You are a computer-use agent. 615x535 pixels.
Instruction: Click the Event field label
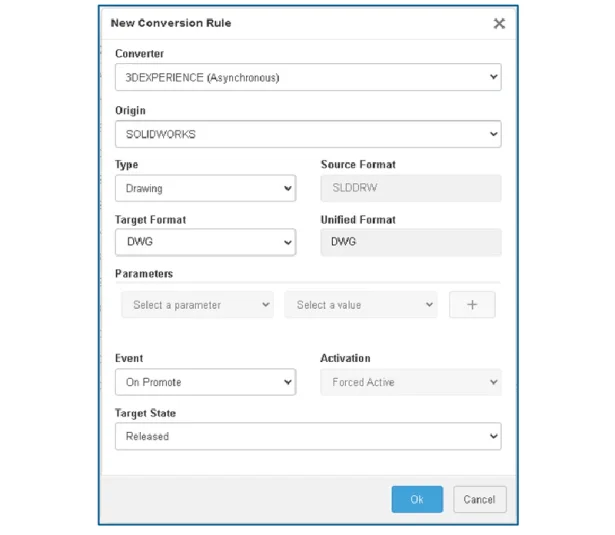(x=129, y=358)
